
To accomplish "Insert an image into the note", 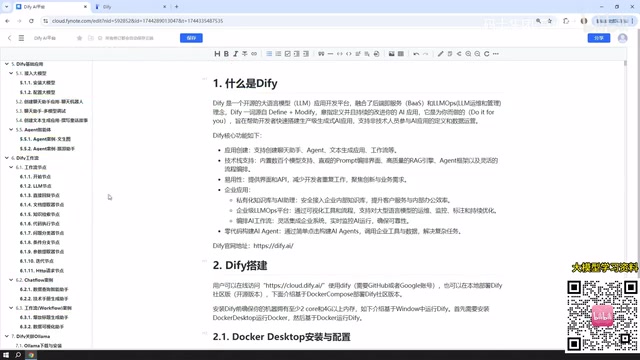I will click(x=391, y=54).
